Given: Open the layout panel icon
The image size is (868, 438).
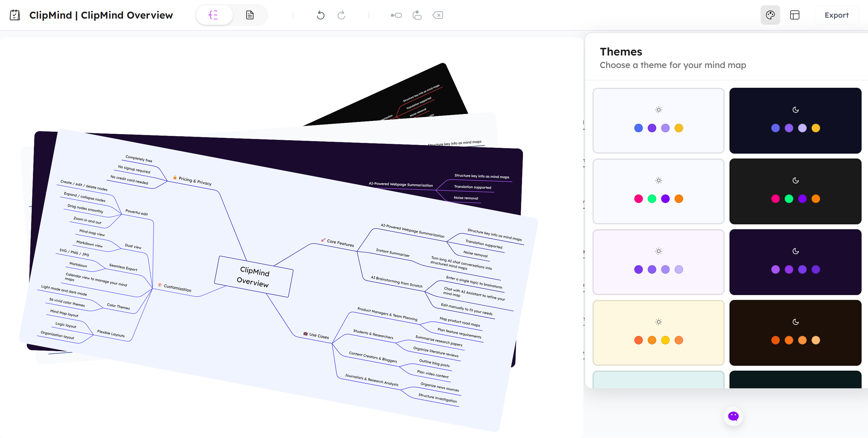Looking at the screenshot, I should (x=795, y=15).
